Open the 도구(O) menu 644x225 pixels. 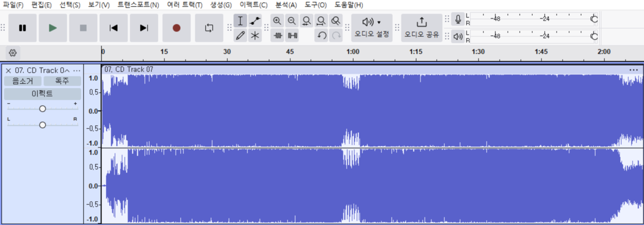coord(315,5)
